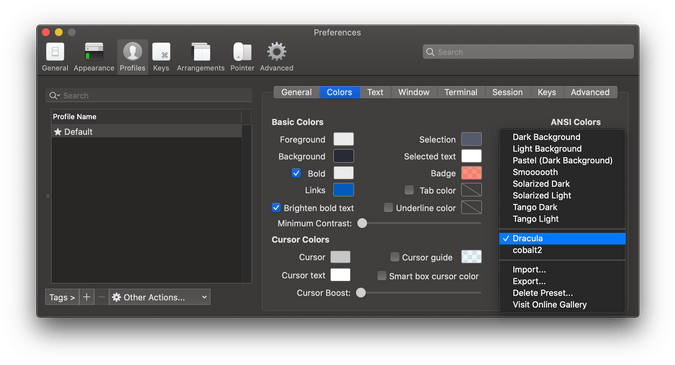Viewport: 675px width, 365px height.
Task: Click the top preferences Search field
Action: point(528,52)
